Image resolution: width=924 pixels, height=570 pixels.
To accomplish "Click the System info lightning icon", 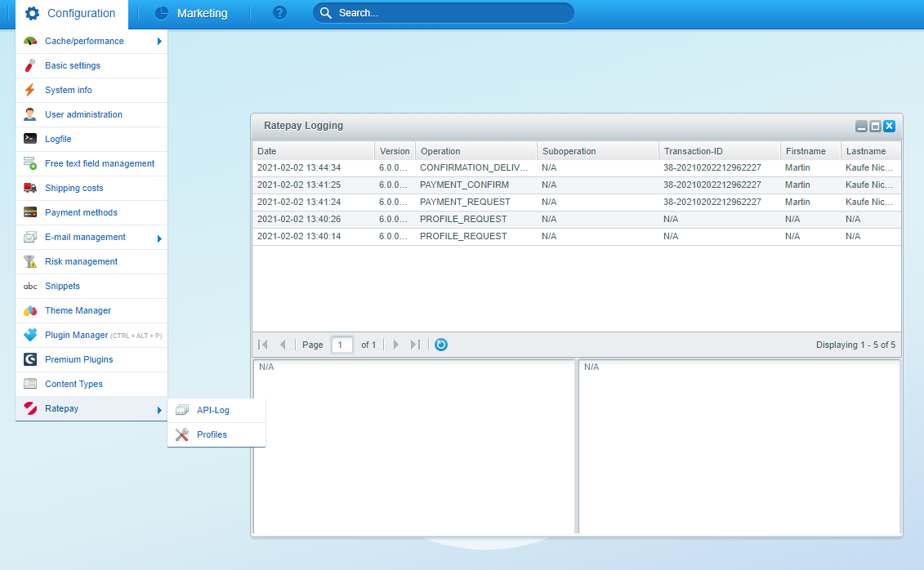I will pyautogui.click(x=30, y=90).
